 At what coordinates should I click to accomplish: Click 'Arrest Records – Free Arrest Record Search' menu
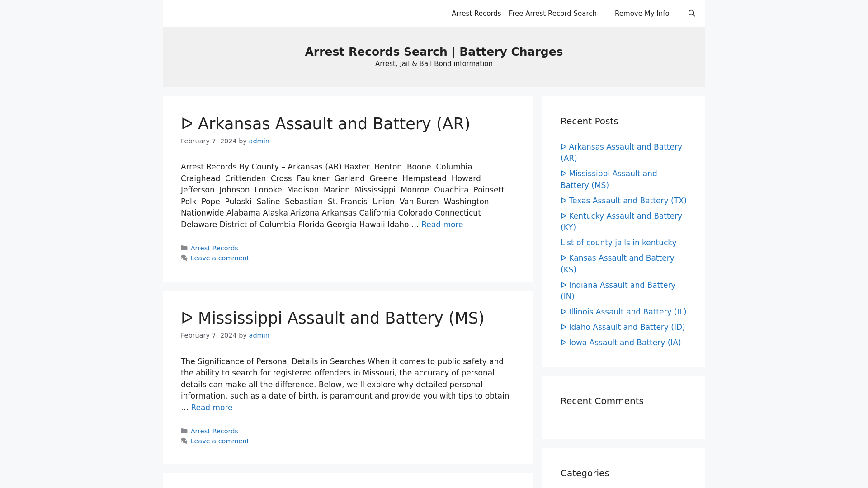pos(524,14)
